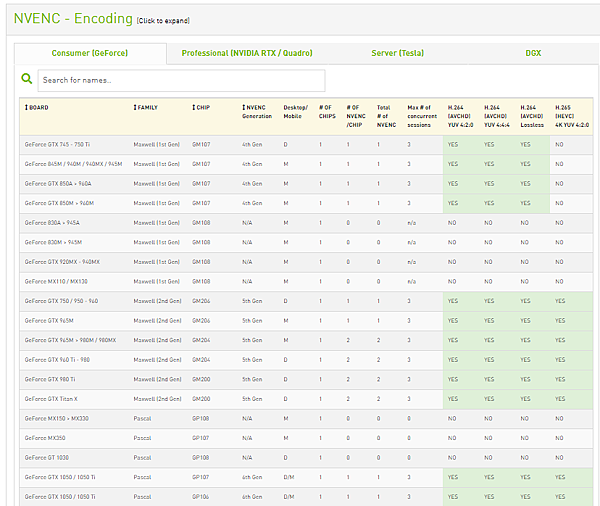Click the Desktop/Mobile column header
Screen dimensions: 600x506
click(295, 112)
